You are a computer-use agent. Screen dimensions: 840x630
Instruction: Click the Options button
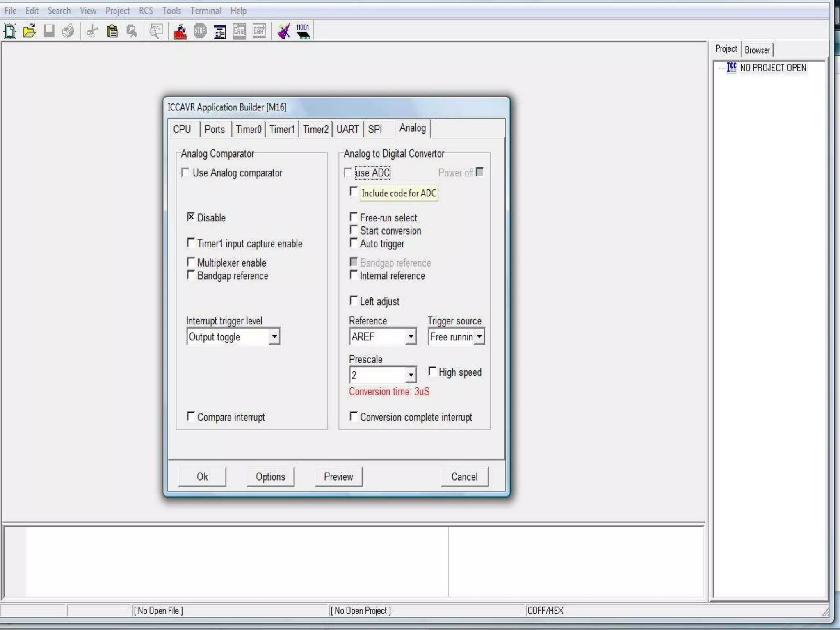(270, 477)
